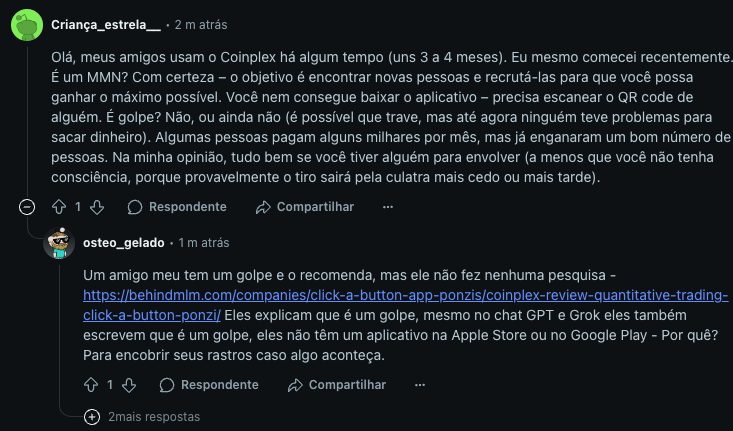This screenshot has width=733, height=431.
Task: Share osteo_gelado's reply with Compartilhar
Action: click(x=336, y=385)
